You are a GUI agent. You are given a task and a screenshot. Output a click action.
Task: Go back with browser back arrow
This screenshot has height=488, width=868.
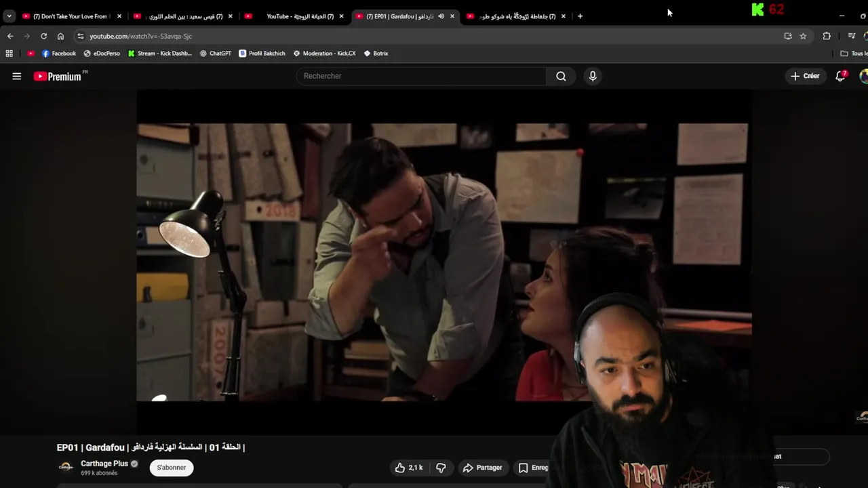point(10,36)
